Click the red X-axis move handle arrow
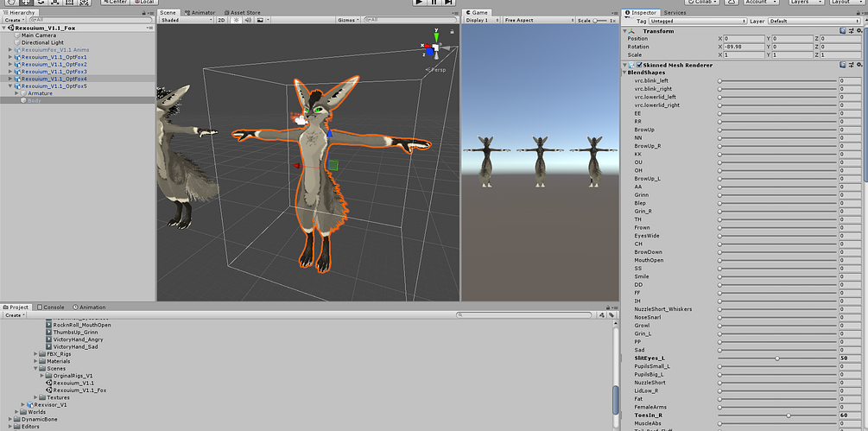The image size is (868, 431). click(296, 165)
